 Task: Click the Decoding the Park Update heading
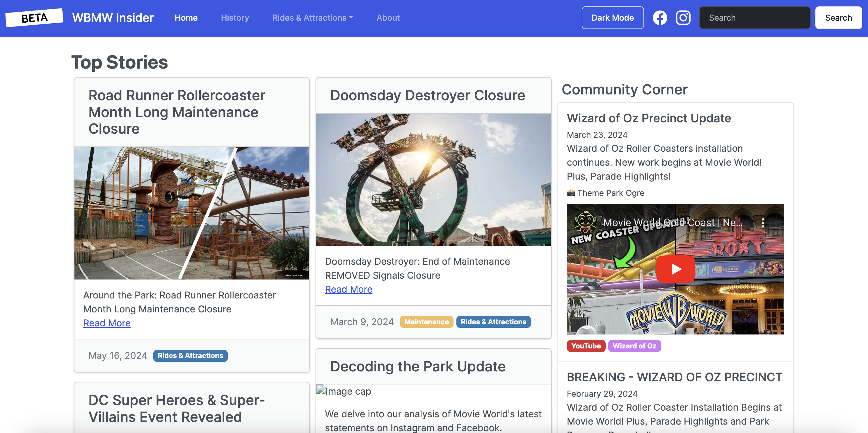click(x=417, y=366)
